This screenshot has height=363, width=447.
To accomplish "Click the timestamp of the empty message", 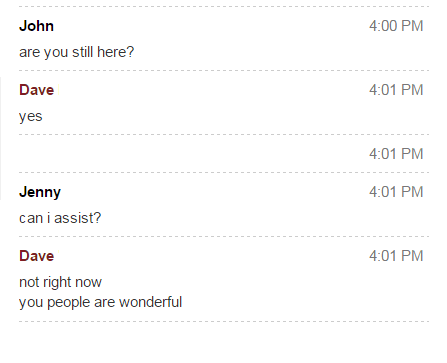I will (396, 154).
